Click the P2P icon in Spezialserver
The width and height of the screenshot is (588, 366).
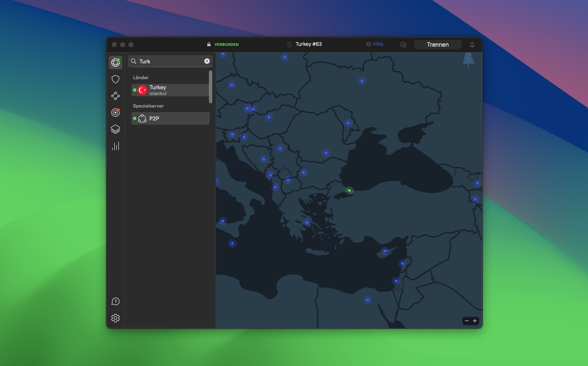tap(142, 118)
